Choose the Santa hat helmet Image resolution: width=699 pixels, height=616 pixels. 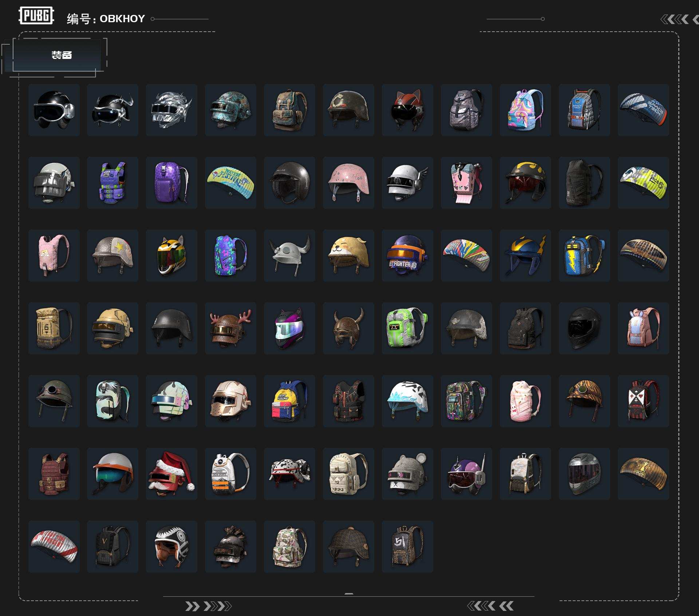pos(171,474)
